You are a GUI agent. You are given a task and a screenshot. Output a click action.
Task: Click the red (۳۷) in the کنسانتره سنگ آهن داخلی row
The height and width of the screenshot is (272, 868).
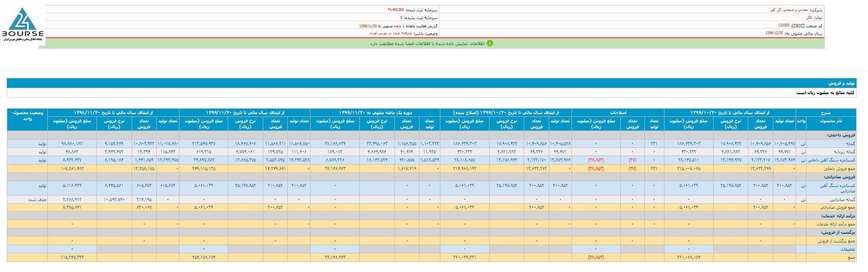pyautogui.click(x=633, y=160)
